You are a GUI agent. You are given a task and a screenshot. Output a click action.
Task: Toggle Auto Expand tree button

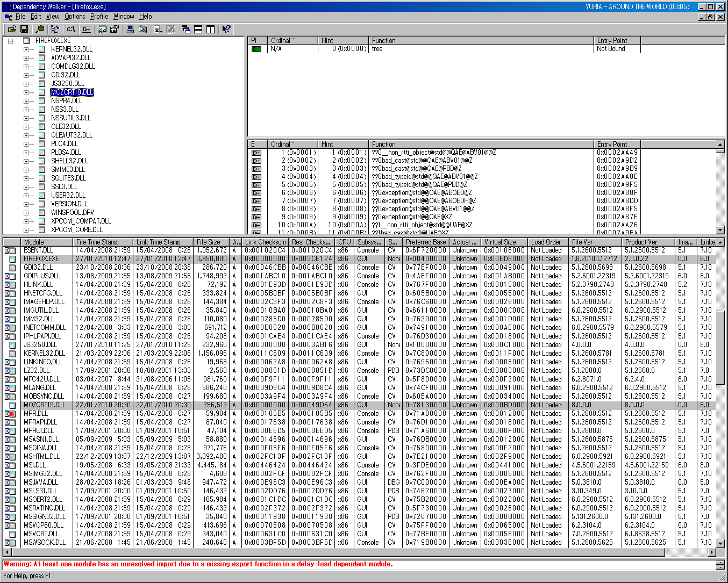55,29
